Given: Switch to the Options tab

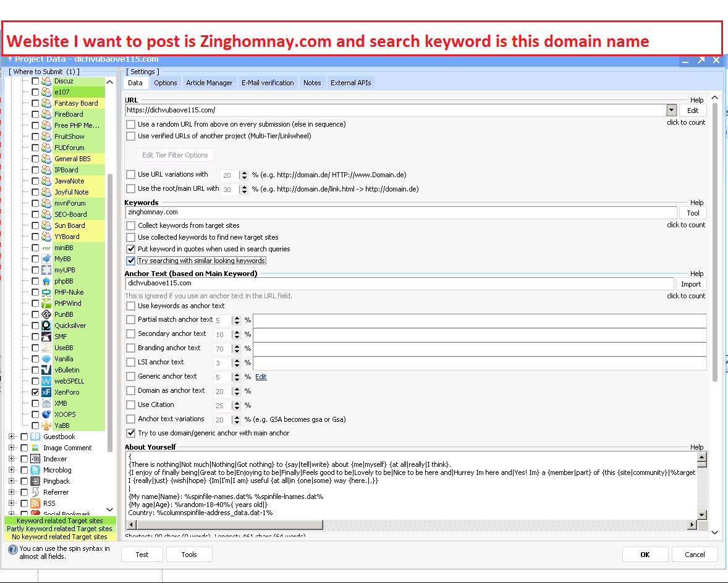Looking at the screenshot, I should (165, 83).
